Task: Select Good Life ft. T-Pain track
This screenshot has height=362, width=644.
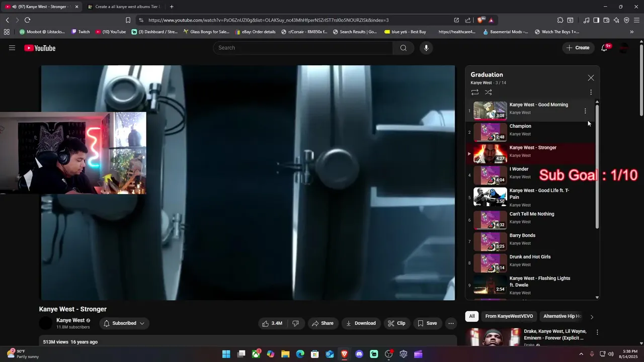Action: pos(530,197)
